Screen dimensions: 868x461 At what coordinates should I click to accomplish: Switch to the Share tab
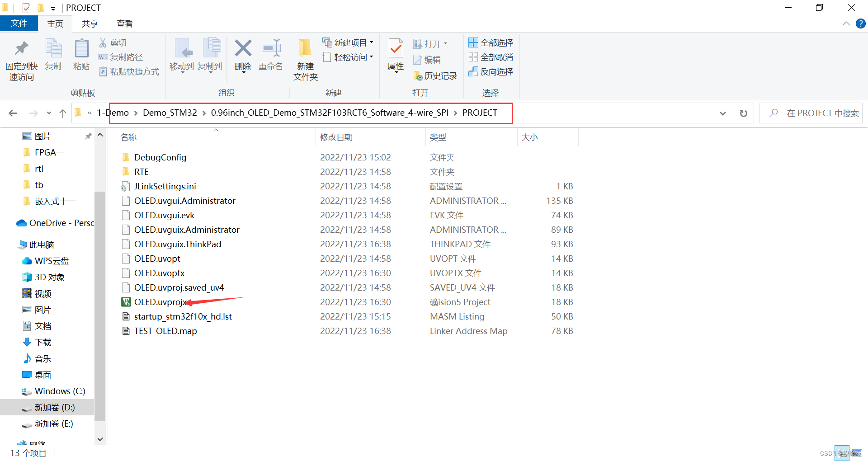click(90, 24)
